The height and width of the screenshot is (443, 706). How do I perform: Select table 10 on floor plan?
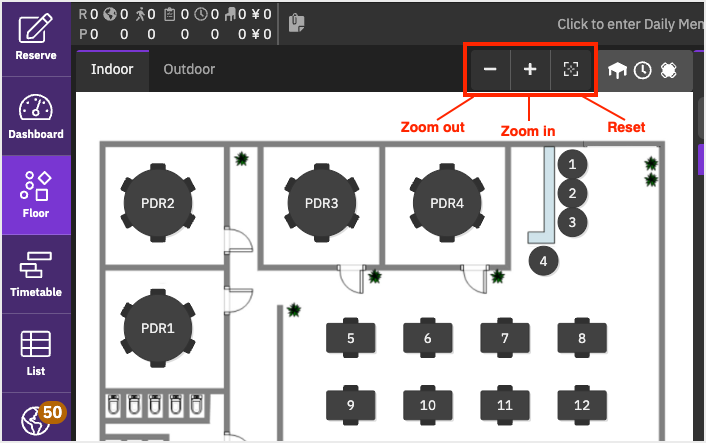click(428, 405)
